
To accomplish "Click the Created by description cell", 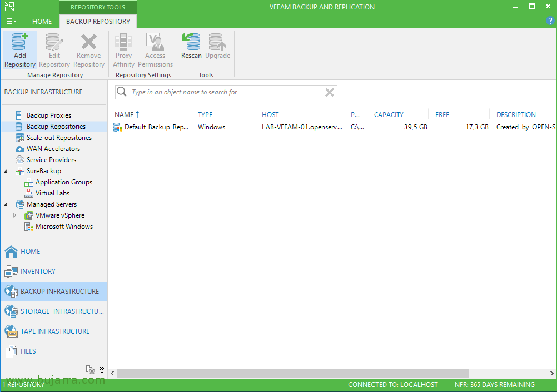I will click(526, 127).
